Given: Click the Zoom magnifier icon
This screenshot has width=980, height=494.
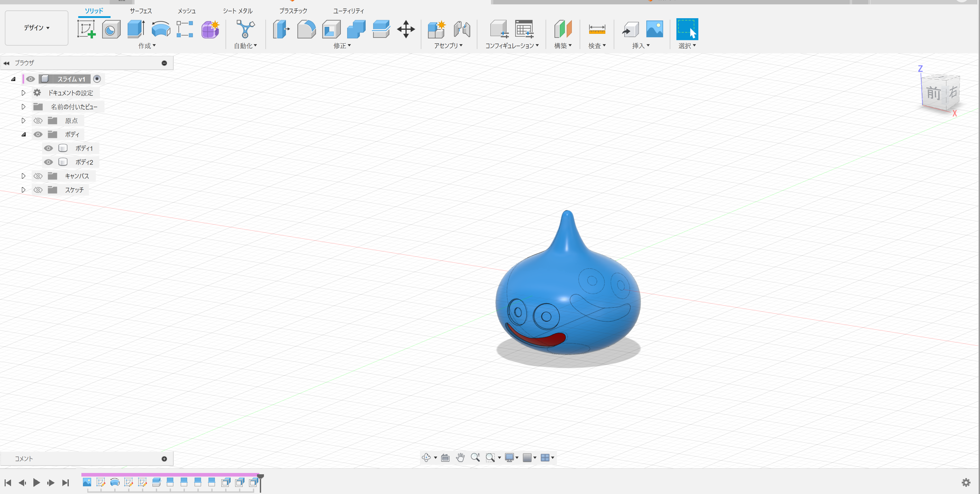Looking at the screenshot, I should coord(475,458).
